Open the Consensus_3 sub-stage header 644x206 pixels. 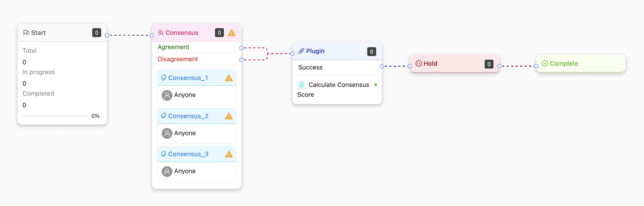[x=196, y=154]
